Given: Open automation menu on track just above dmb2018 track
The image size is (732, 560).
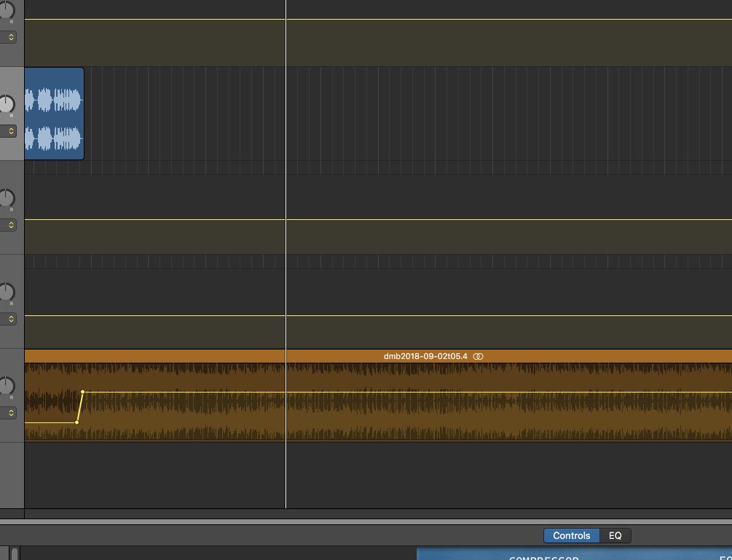Looking at the screenshot, I should click(x=9, y=319).
